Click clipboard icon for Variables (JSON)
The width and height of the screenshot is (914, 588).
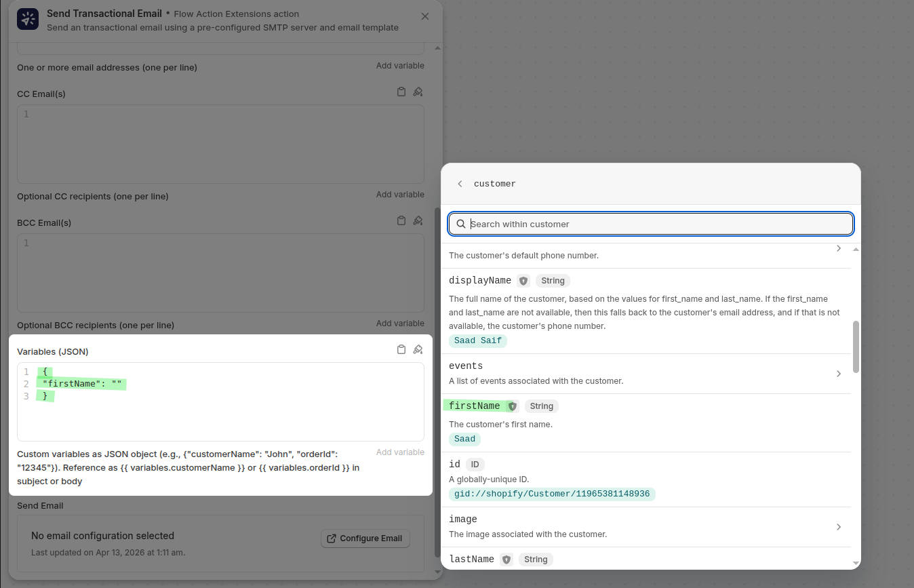401,349
